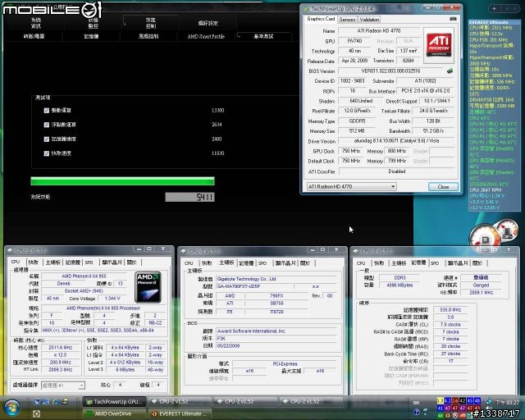The image size is (525, 420).
Task: Click the CPU meter gauge gadget
Action: [484, 237]
